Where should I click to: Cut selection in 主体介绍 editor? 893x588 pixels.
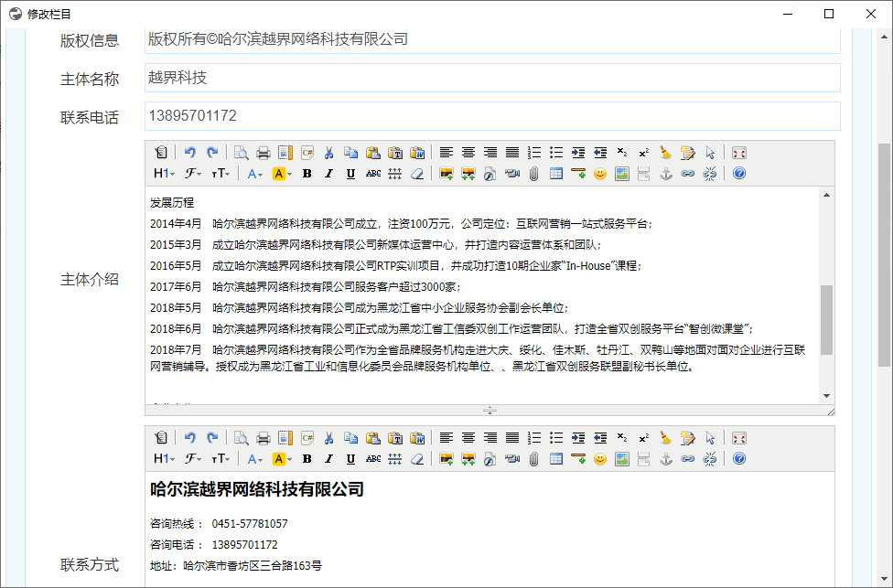(x=329, y=153)
